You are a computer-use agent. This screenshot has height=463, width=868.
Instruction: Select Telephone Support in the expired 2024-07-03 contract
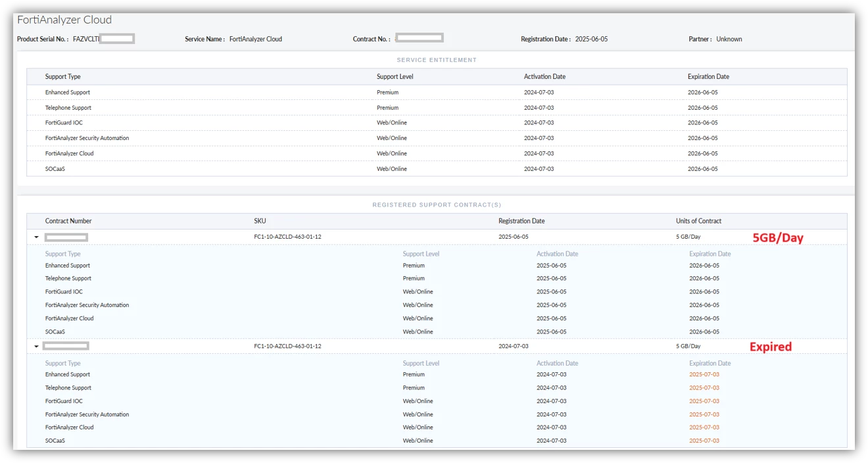coord(68,388)
